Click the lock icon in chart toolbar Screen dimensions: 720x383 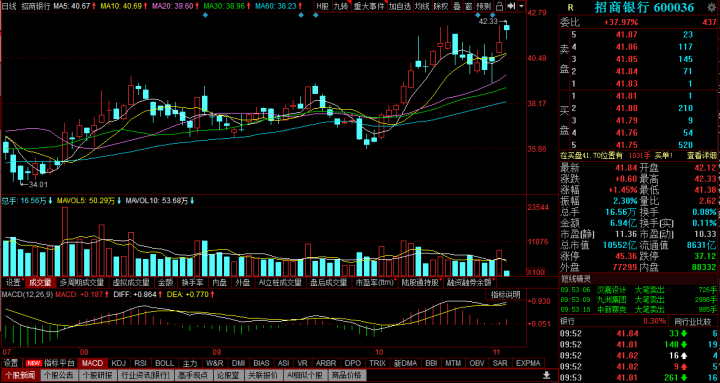[499, 6]
